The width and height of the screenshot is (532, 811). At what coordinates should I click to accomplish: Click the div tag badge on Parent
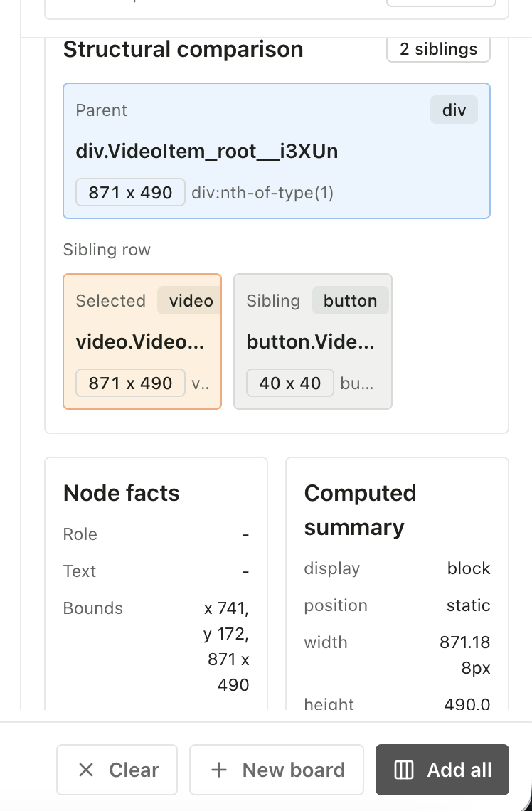(454, 110)
